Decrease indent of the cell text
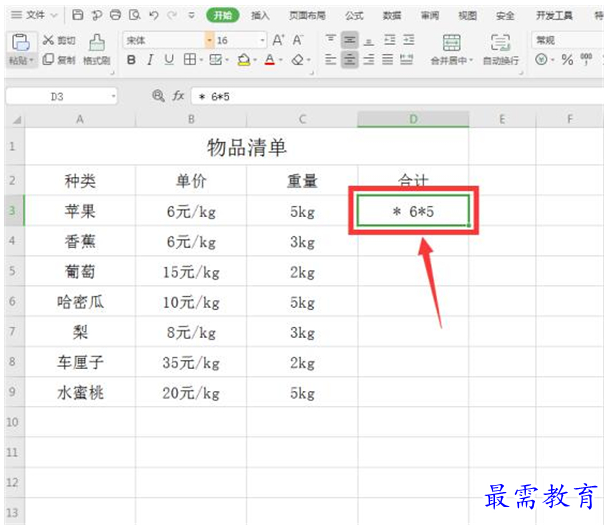Screen dimensions: 606x528 pyautogui.click(x=389, y=39)
